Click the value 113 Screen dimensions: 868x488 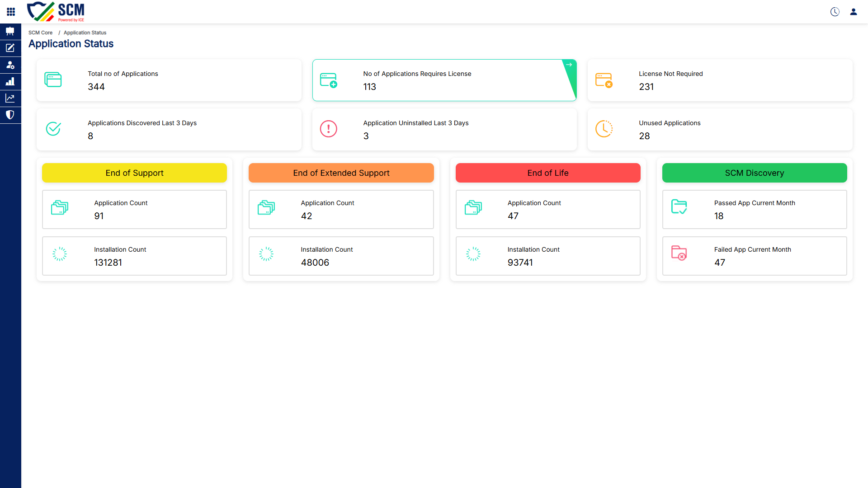pos(370,87)
